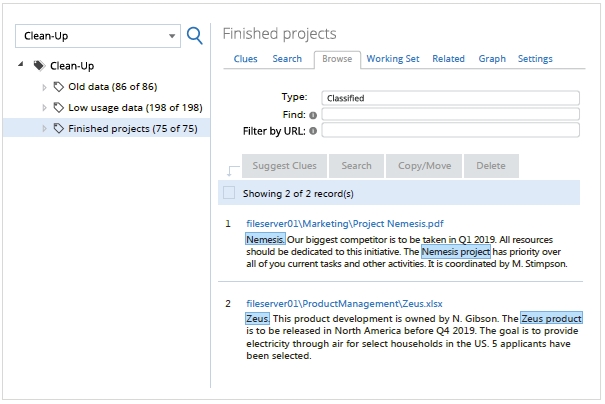Toggle the select-all records checkbox

230,193
